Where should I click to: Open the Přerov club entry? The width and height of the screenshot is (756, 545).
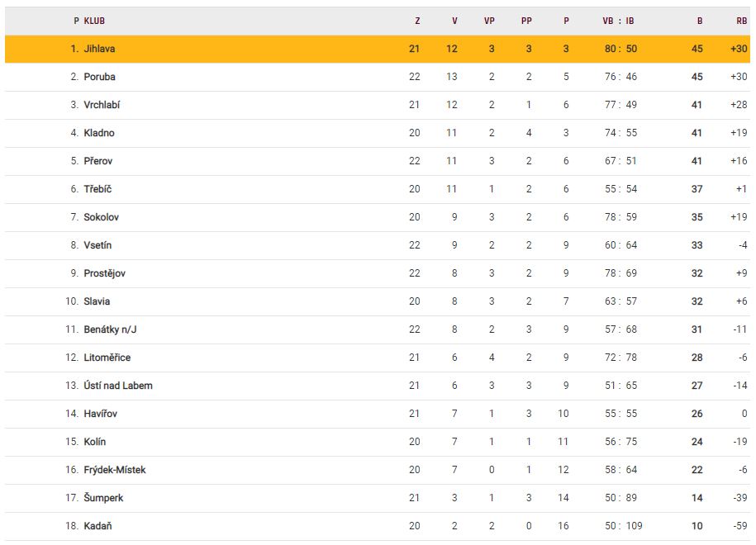tap(97, 161)
